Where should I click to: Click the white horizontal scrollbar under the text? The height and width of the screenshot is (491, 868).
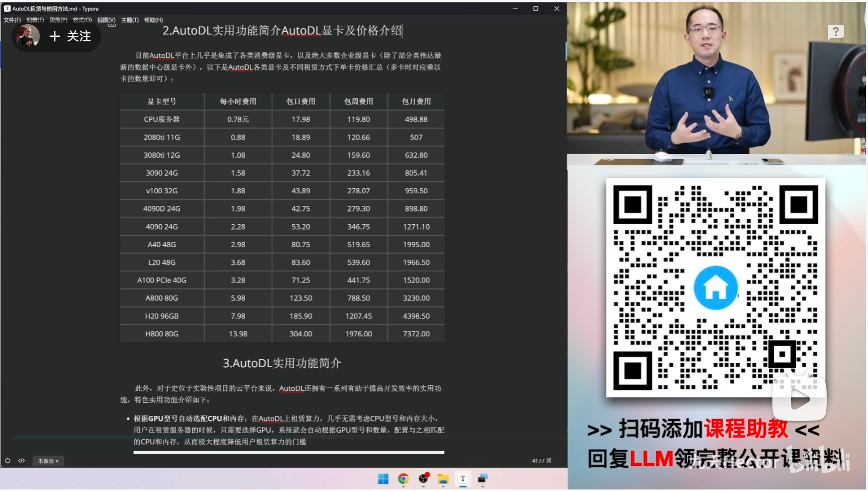click(289, 452)
